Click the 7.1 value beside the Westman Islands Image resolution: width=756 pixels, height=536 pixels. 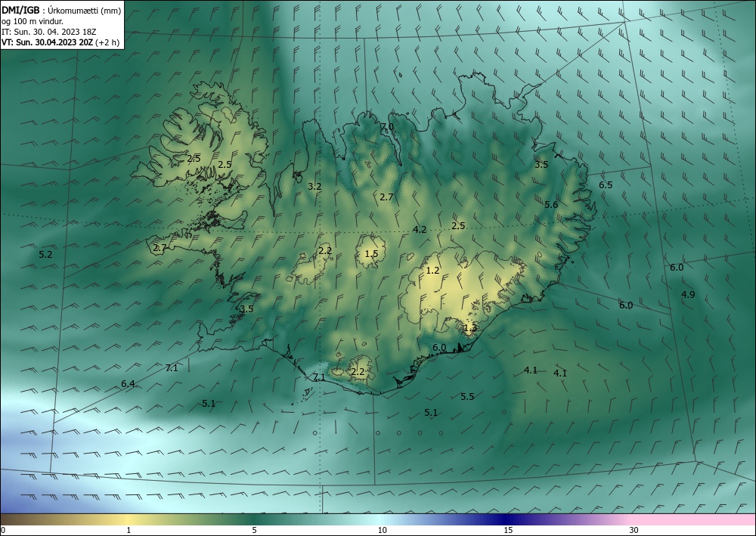click(319, 377)
